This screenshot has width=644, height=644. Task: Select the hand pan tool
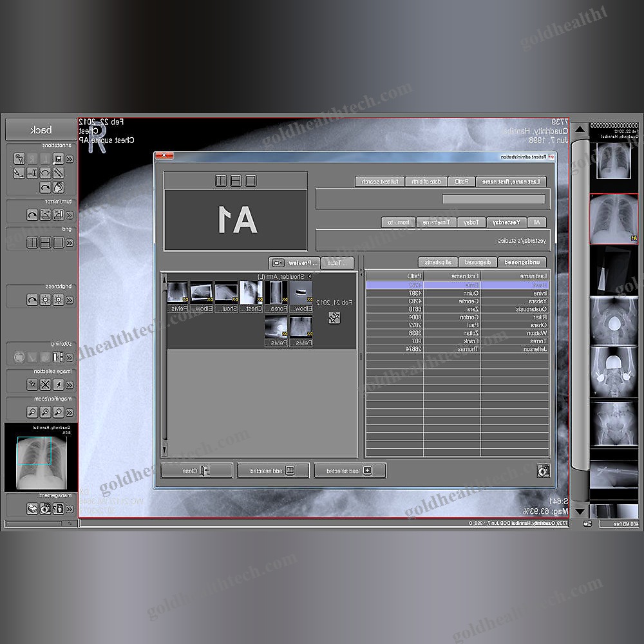[x=59, y=187]
